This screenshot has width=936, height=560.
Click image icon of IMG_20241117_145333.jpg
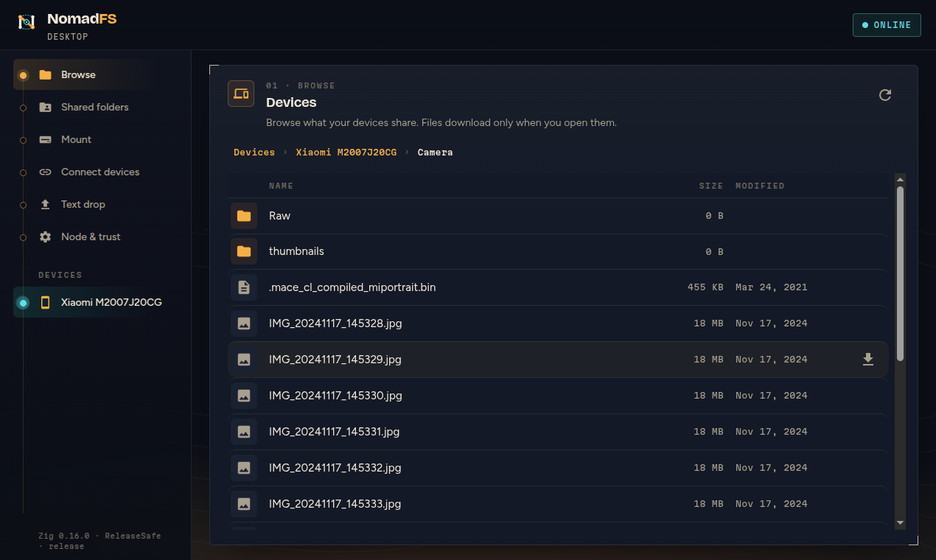point(244,503)
